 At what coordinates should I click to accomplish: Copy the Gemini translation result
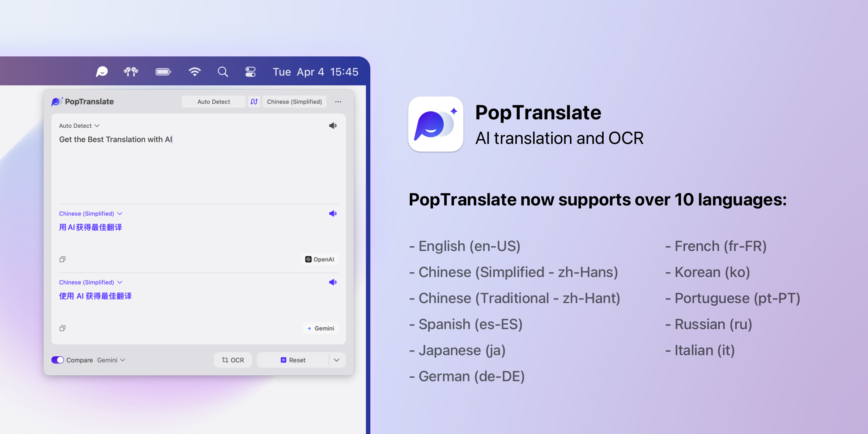pyautogui.click(x=63, y=328)
